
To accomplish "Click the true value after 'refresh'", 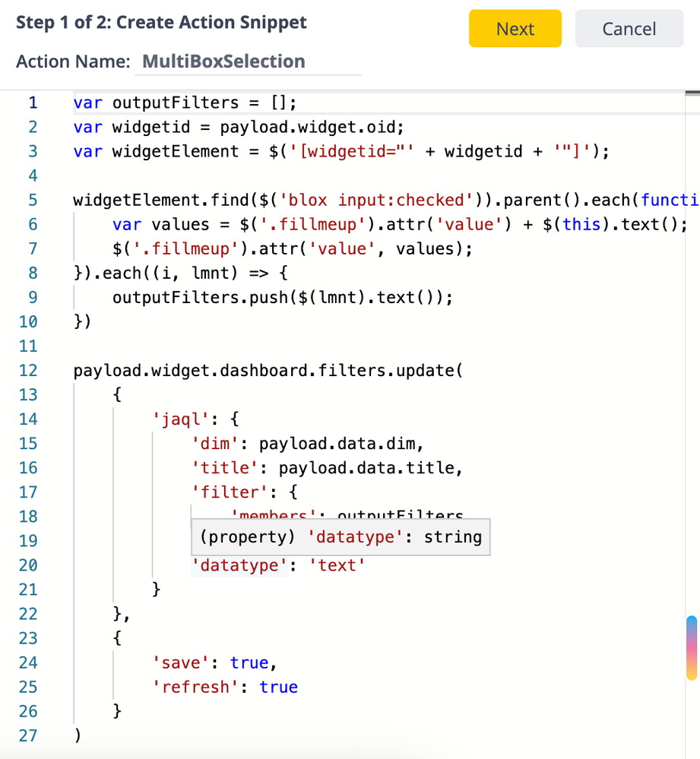I will point(278,687).
